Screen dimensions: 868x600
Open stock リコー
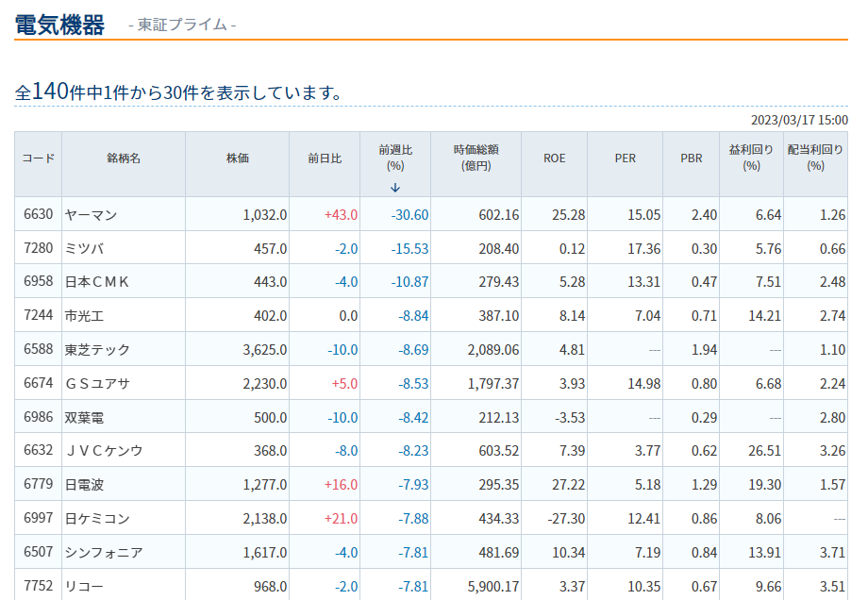(x=84, y=586)
